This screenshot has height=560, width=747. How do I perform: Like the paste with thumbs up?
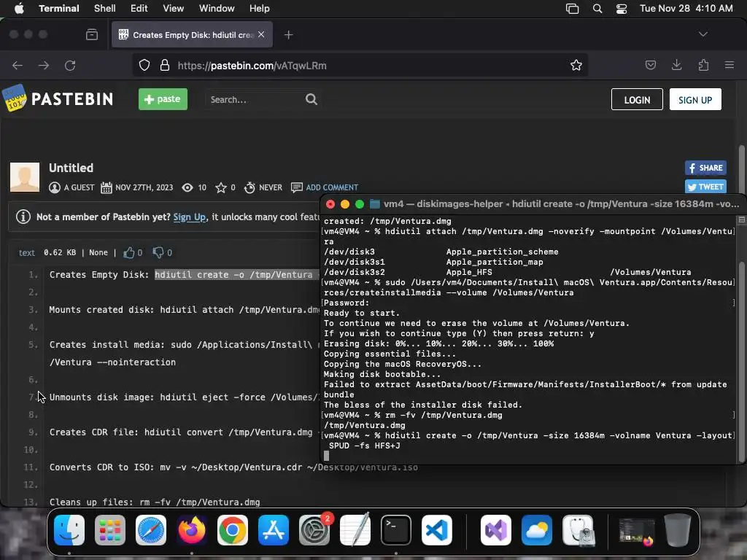128,252
